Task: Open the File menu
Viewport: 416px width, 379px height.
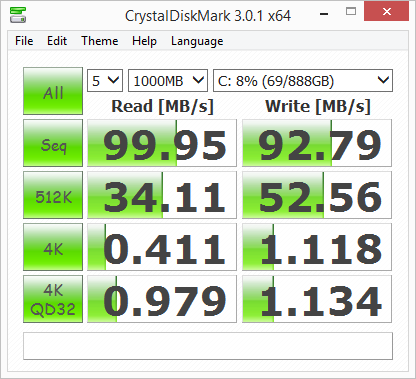Action: click(x=24, y=41)
